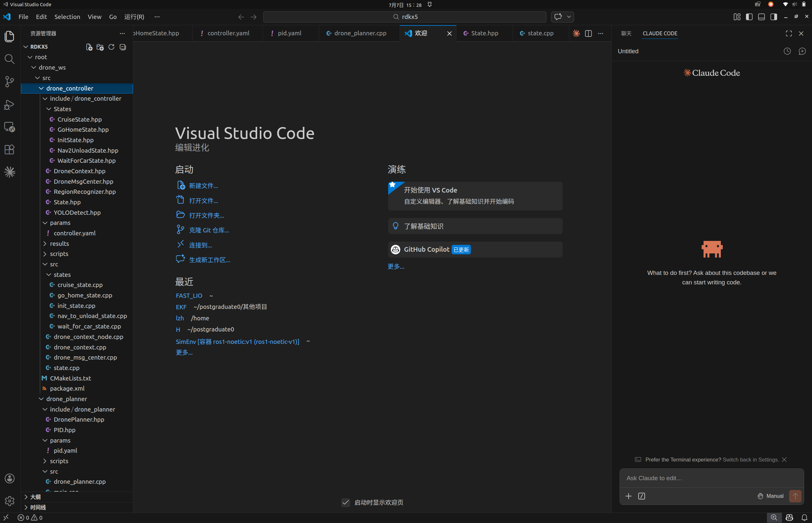Image resolution: width=812 pixels, height=523 pixels.
Task: Open the Selection menu
Action: point(67,17)
